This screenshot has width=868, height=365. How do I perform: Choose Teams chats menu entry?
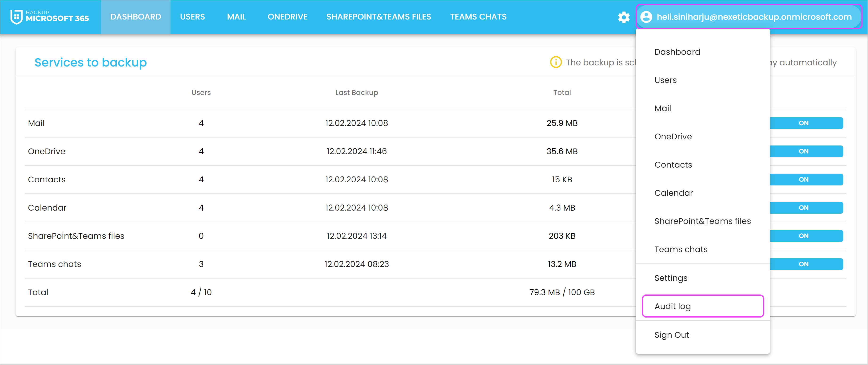(703, 250)
